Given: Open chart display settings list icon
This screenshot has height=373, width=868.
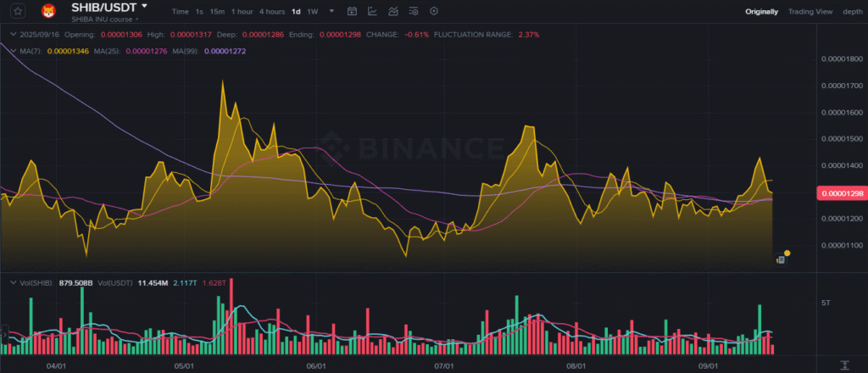Looking at the screenshot, I should click(414, 11).
